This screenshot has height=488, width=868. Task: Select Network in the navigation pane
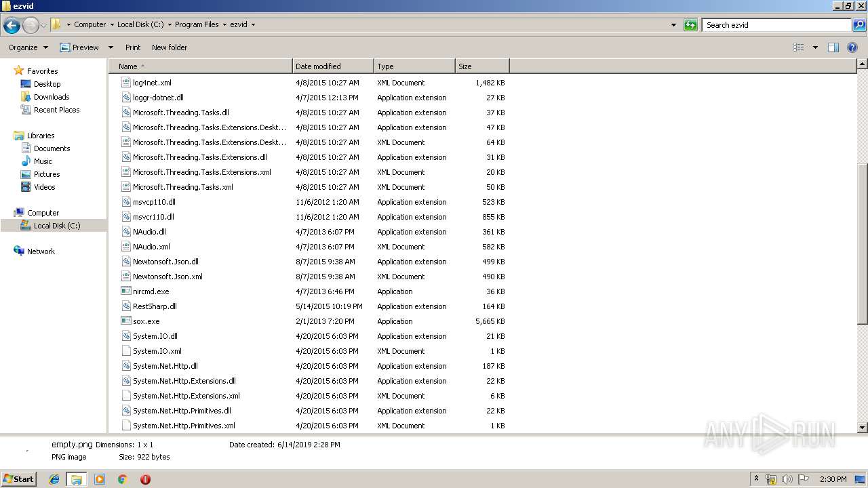point(41,251)
